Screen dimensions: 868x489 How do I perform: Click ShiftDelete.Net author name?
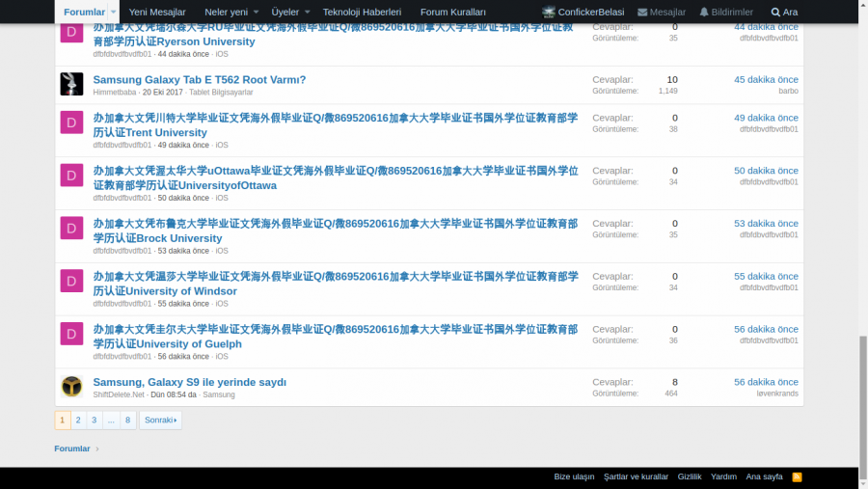(119, 394)
